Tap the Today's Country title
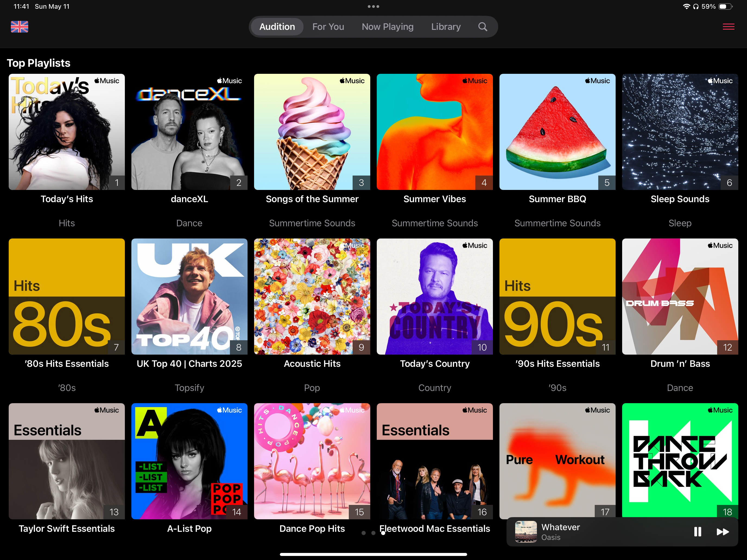This screenshot has height=560, width=747. click(435, 364)
